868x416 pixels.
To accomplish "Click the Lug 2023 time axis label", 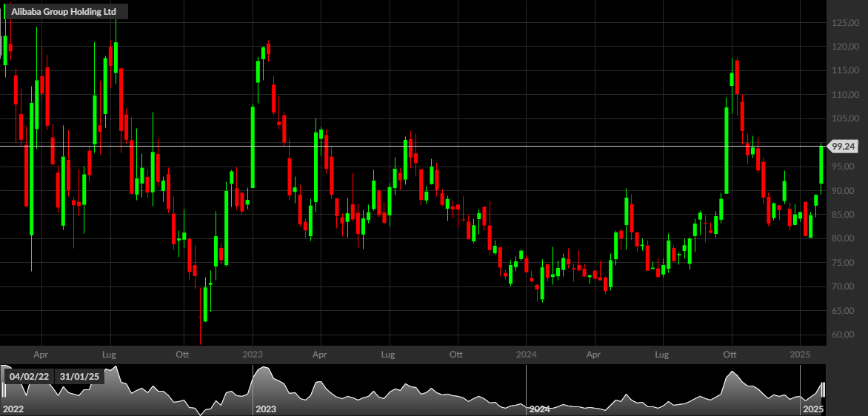I will point(388,354).
